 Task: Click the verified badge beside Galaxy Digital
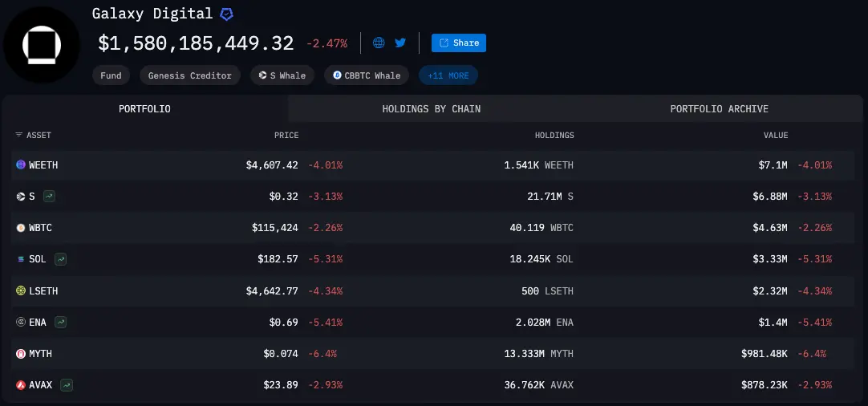227,14
